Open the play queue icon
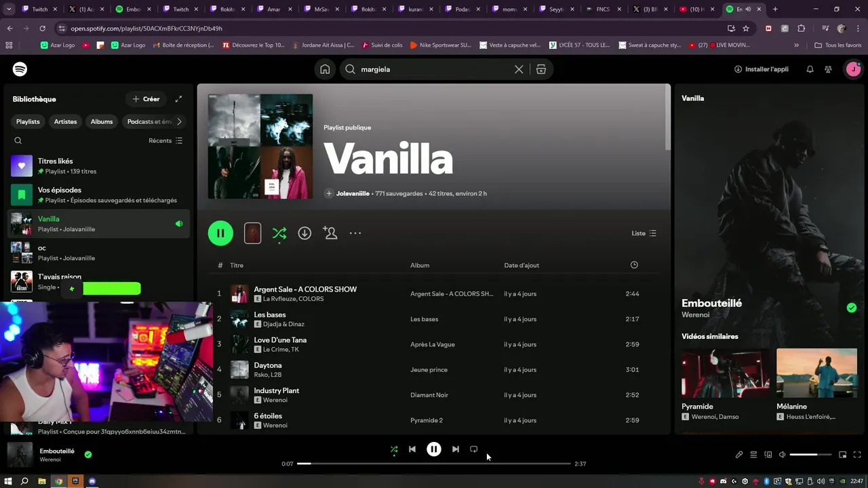 [753, 455]
